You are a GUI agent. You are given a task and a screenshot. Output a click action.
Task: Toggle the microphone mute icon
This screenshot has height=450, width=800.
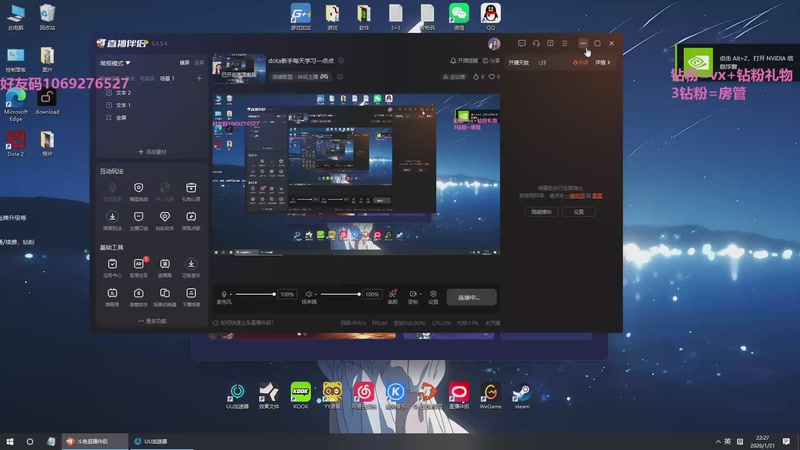(223, 294)
